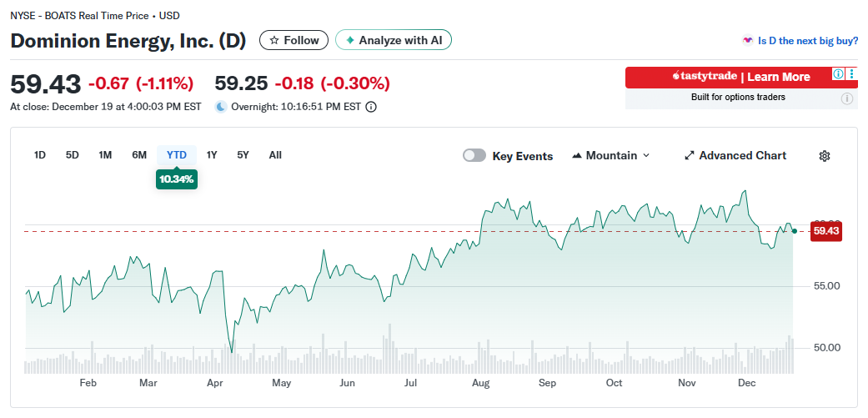Click the Analyze with AI button
Screen dimensions: 868x418
click(394, 40)
